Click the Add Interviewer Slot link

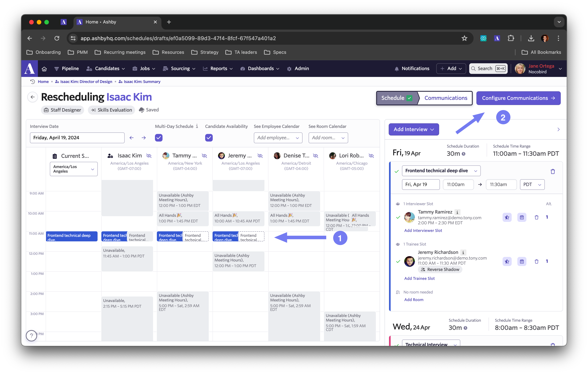(423, 231)
